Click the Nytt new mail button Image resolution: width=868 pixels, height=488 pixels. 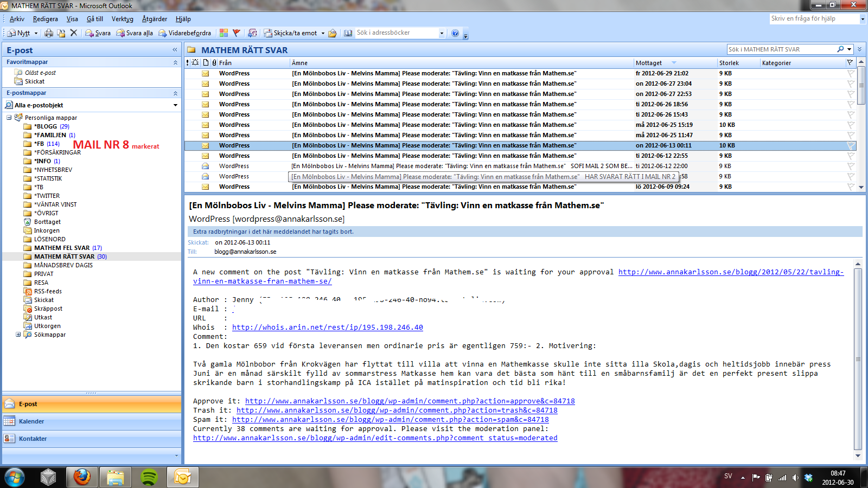click(x=19, y=33)
